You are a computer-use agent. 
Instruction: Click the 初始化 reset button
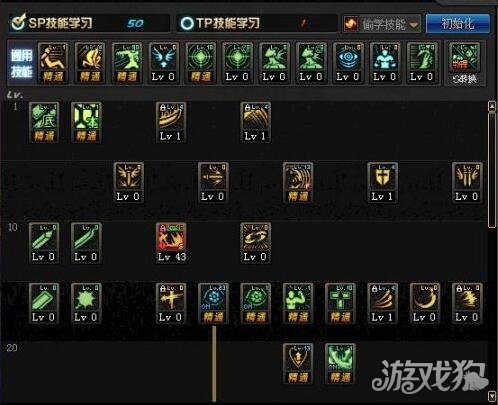coord(458,23)
